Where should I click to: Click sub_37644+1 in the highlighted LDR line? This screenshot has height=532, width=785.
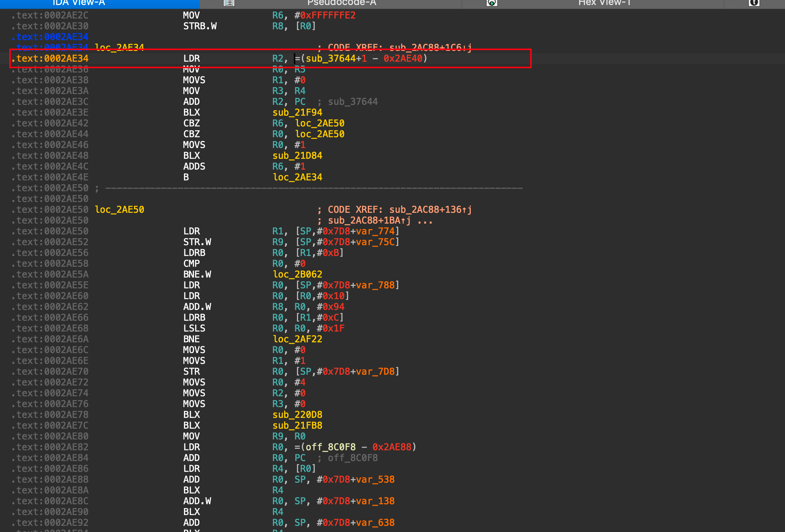tap(336, 59)
